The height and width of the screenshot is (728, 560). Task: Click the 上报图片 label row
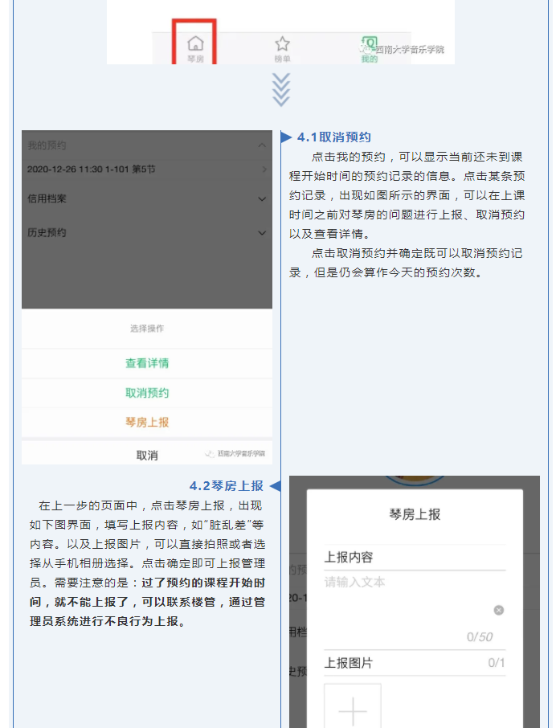[x=414, y=663]
